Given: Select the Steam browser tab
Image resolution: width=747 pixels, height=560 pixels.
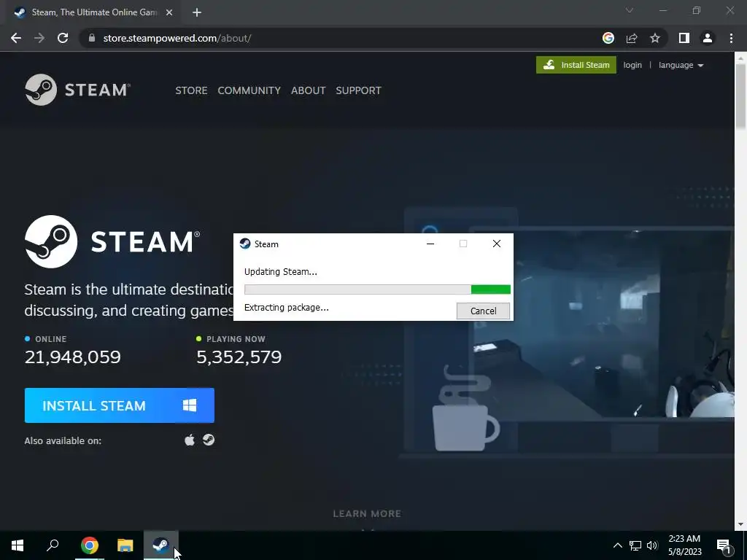Looking at the screenshot, I should tap(94, 13).
